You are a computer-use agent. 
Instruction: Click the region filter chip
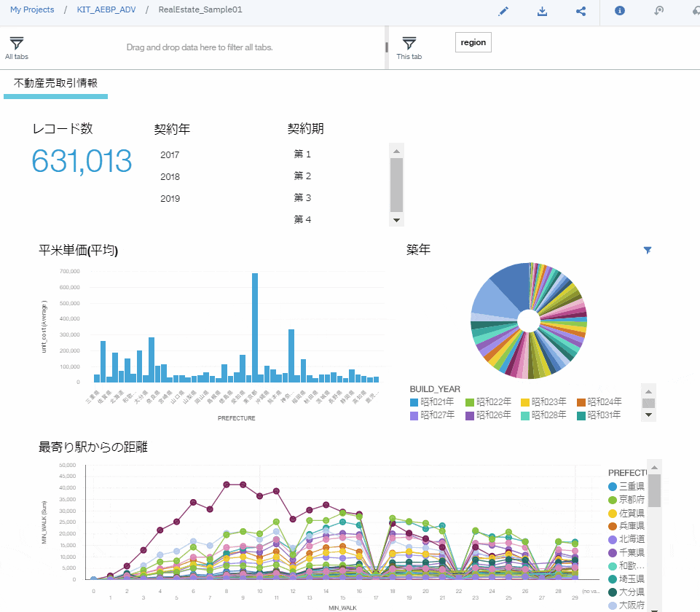click(x=473, y=42)
